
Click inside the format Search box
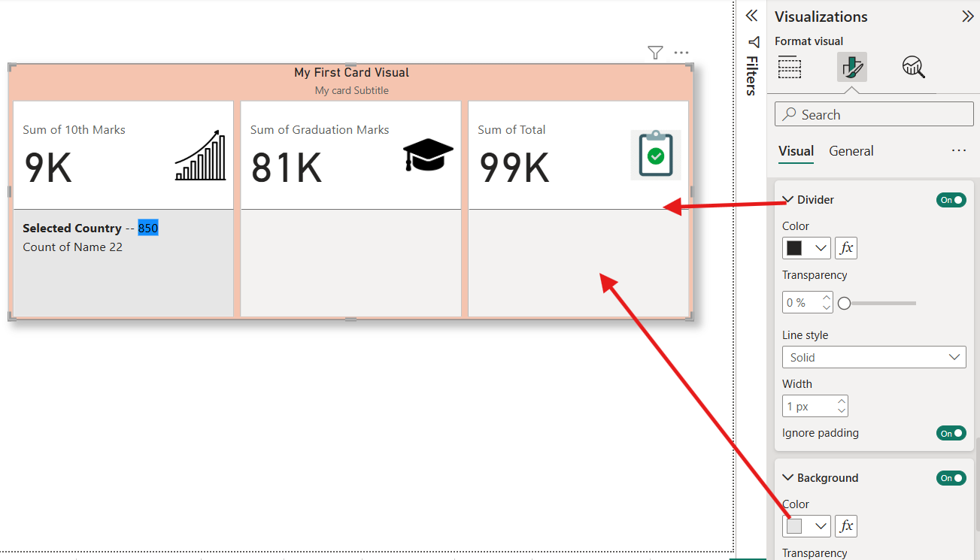[873, 114]
